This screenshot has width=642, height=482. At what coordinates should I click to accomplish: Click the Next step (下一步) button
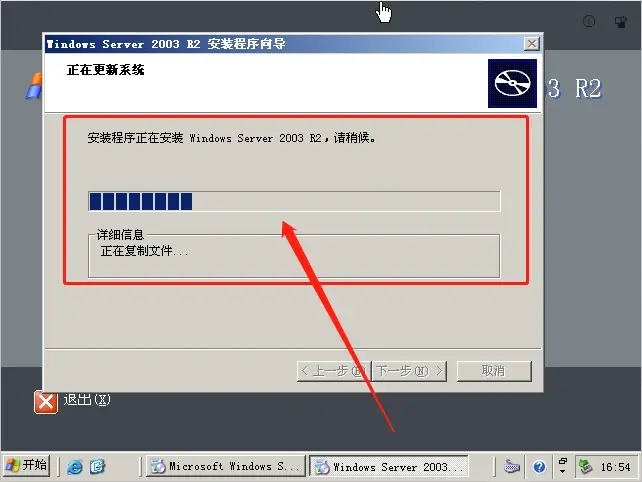(409, 371)
